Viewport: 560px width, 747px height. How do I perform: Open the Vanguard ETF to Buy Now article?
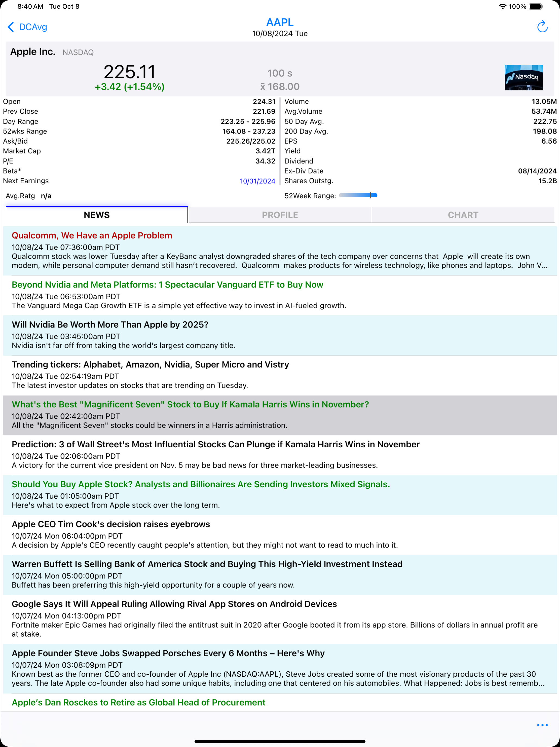(x=280, y=295)
